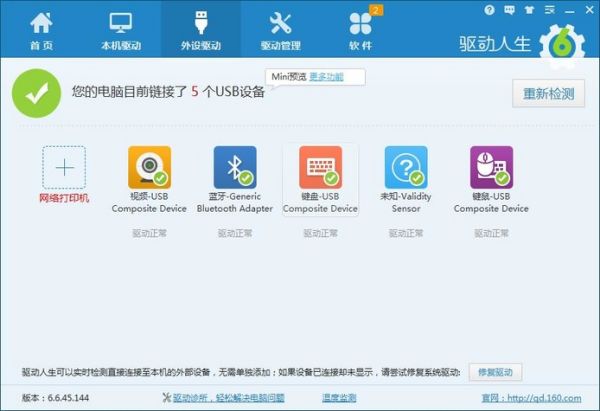Click the 修复驱动 button
The height and width of the screenshot is (411, 600).
tap(496, 372)
